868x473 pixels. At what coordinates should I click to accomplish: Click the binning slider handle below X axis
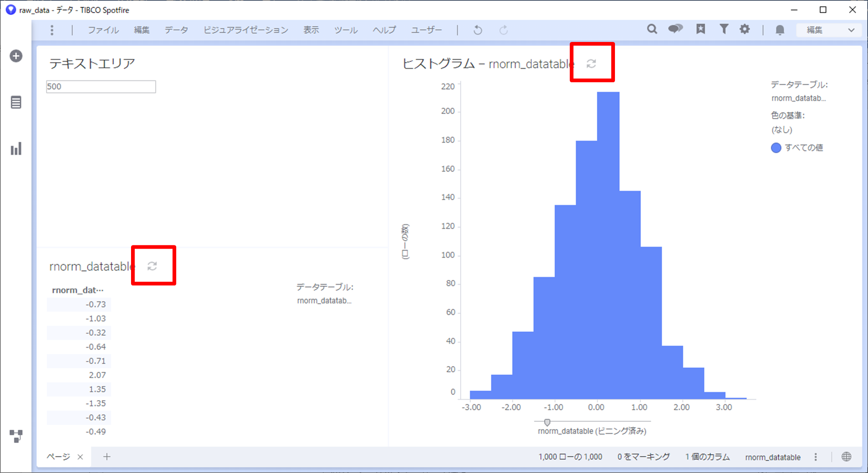coord(547,422)
